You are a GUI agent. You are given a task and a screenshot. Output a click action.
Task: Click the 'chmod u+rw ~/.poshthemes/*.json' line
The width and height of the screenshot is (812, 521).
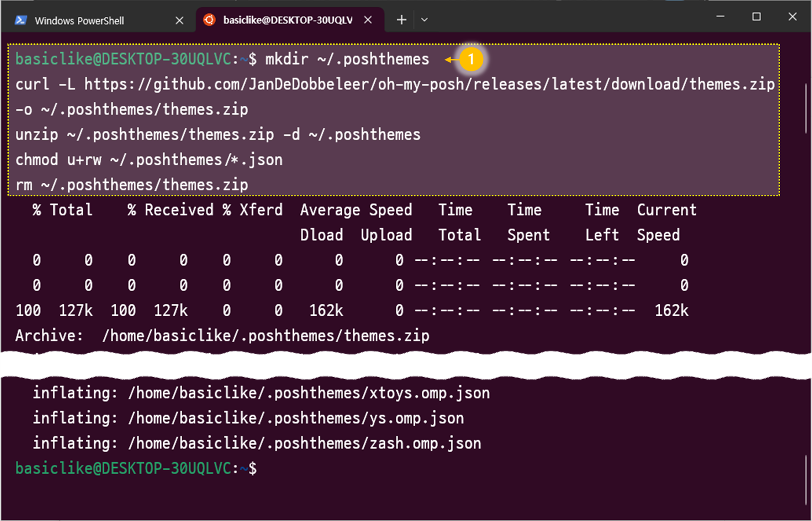[149, 160]
